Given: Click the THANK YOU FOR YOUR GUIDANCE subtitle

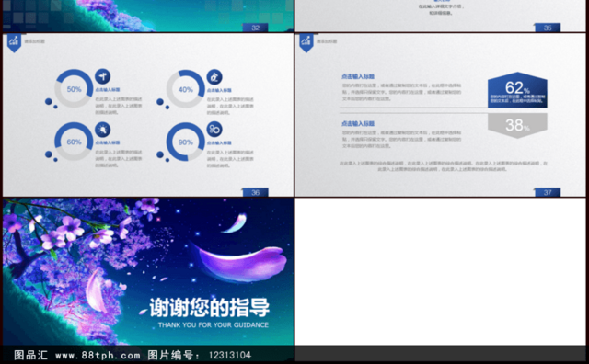Looking at the screenshot, I should (x=214, y=325).
